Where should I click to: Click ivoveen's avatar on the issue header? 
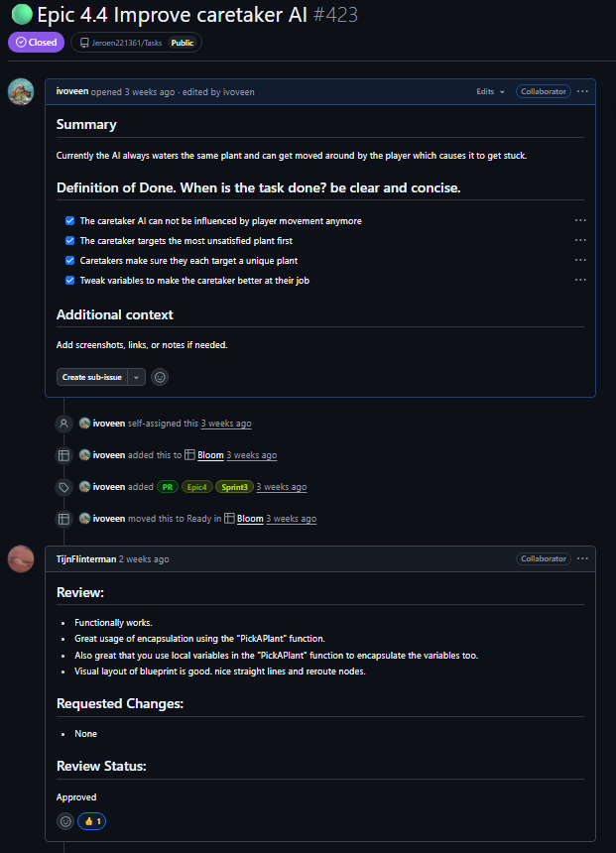pos(21,90)
